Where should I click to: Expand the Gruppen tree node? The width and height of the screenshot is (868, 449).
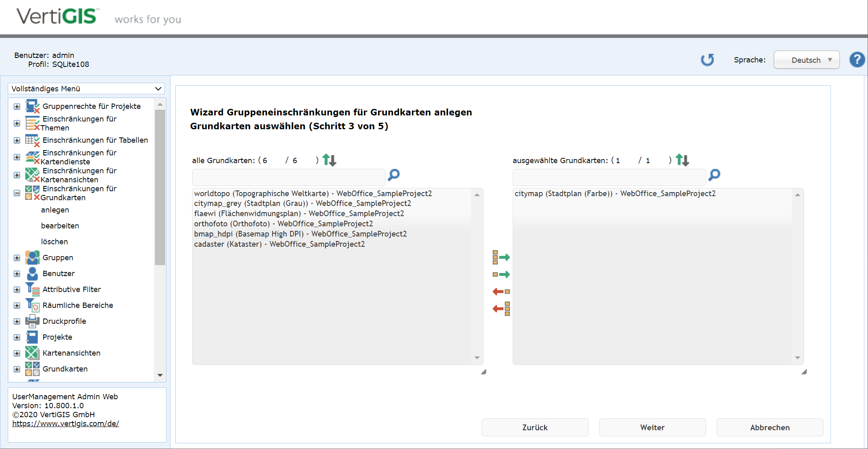[x=17, y=258]
